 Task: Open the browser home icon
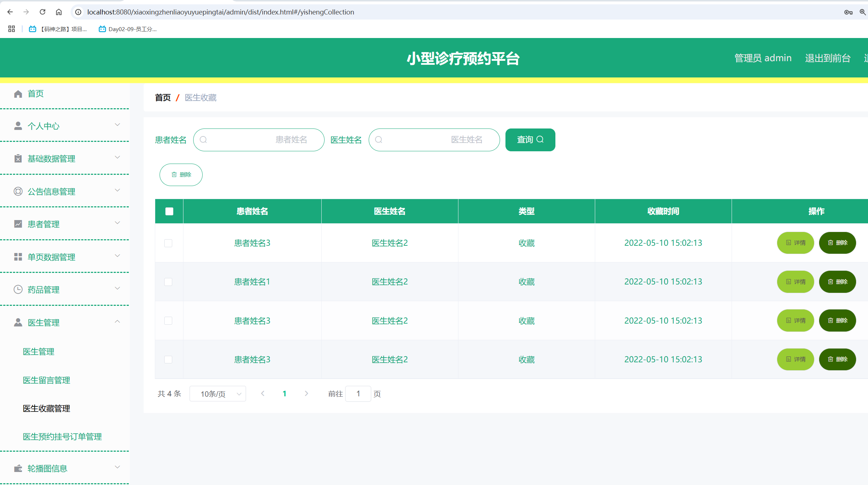pos(59,12)
